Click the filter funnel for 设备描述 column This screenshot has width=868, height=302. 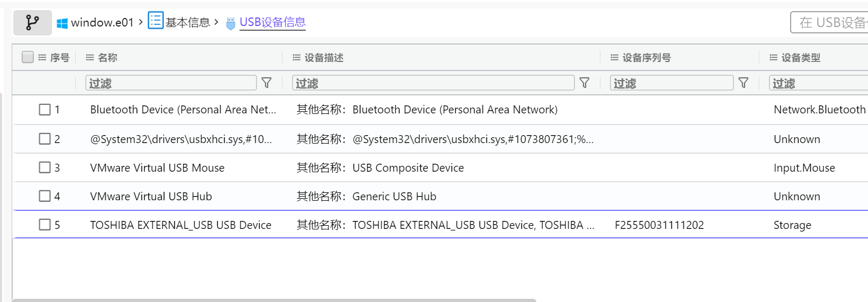[x=584, y=83]
